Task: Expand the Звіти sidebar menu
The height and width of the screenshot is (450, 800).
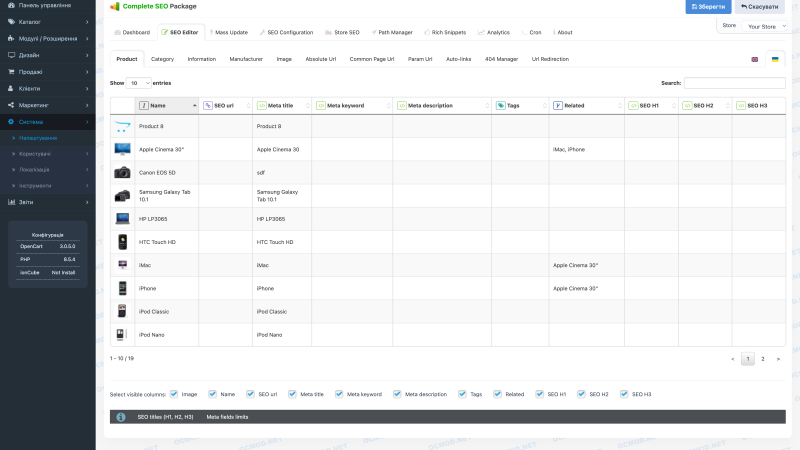Action: (47, 202)
